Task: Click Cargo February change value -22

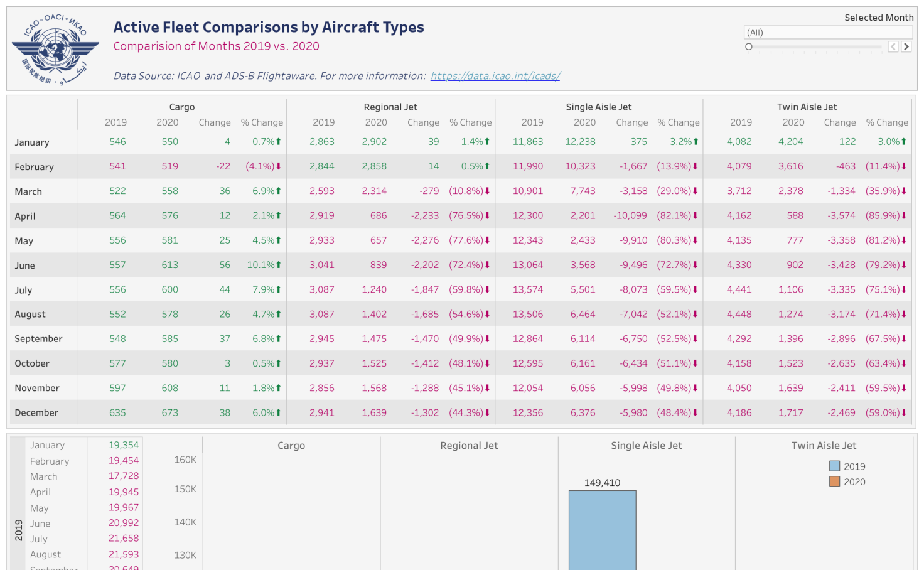Action: [x=223, y=166]
